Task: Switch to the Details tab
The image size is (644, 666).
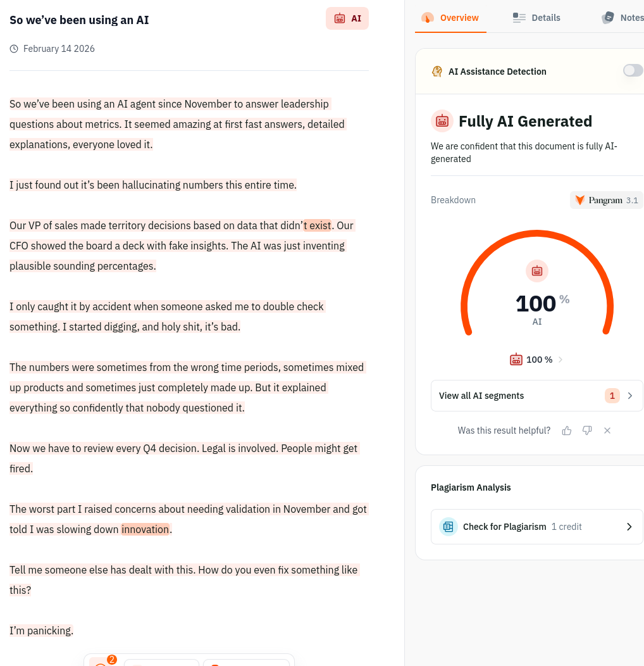Action: [x=536, y=18]
